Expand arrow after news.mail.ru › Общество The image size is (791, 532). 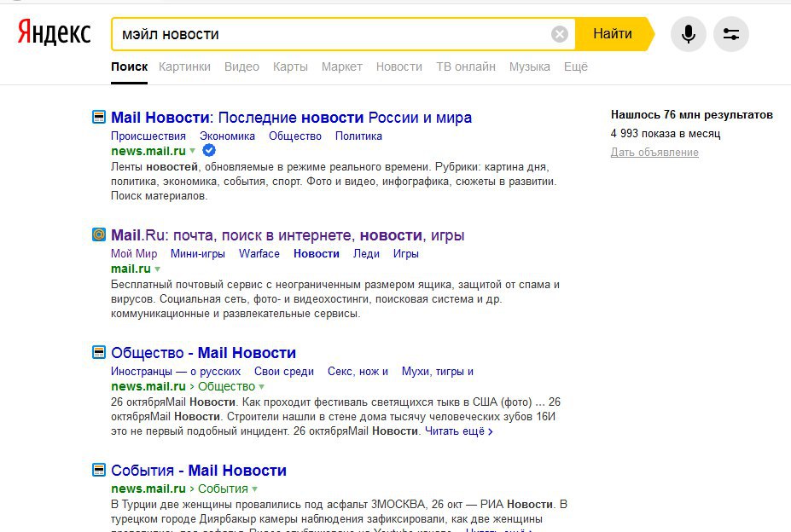click(x=261, y=387)
